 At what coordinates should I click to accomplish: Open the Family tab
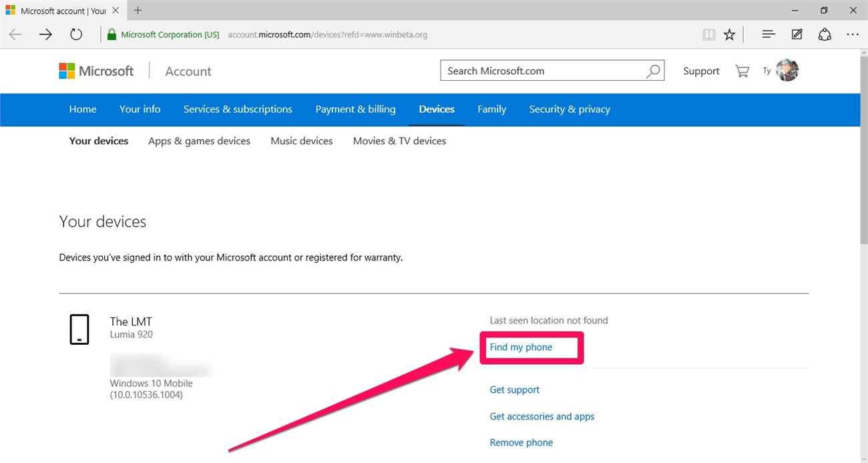coord(492,109)
